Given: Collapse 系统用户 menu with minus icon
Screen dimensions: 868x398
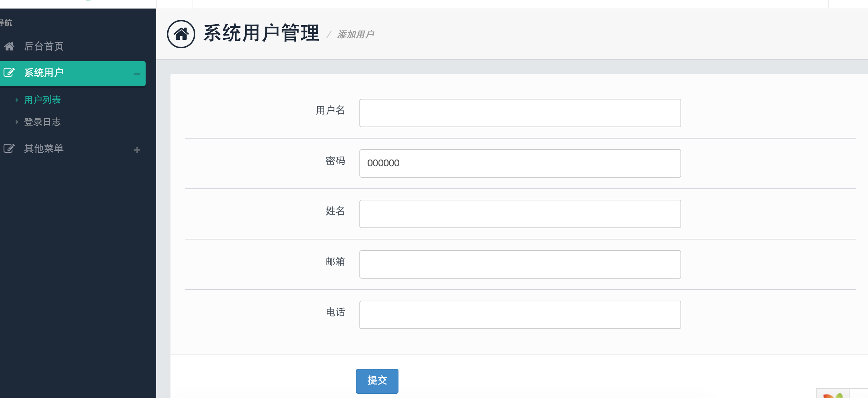Looking at the screenshot, I should click(137, 74).
